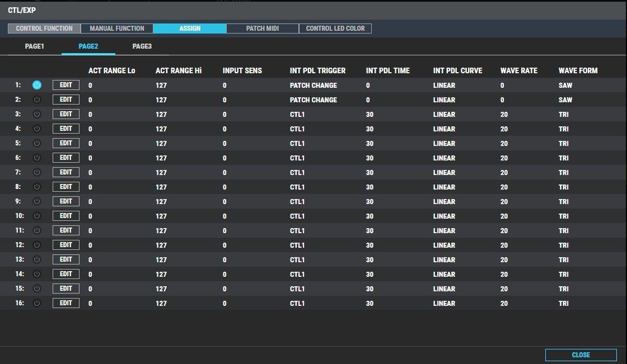The image size is (627, 364).
Task: Toggle assign 14 power icon
Action: pyautogui.click(x=37, y=274)
